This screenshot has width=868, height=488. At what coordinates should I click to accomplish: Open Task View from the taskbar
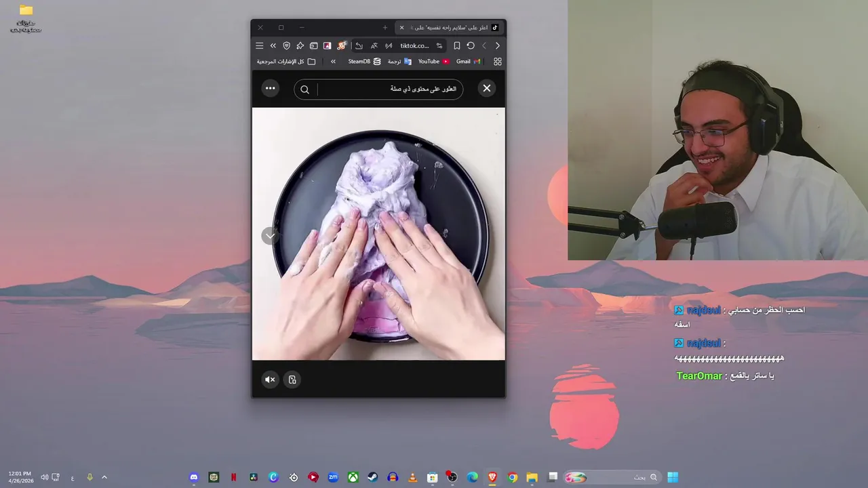pos(553,477)
